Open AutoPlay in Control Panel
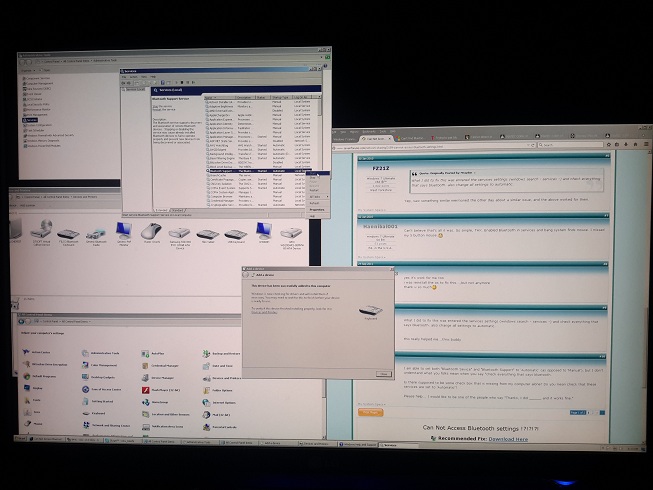 pos(153,353)
